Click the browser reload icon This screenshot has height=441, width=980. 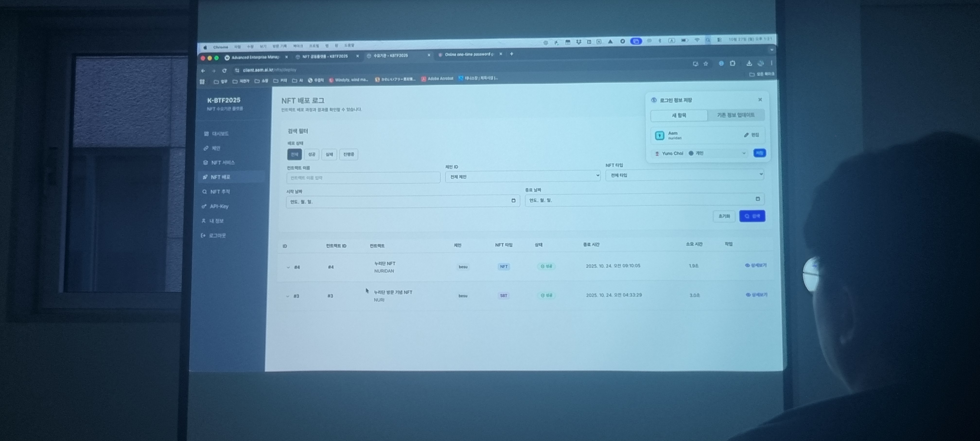(224, 71)
